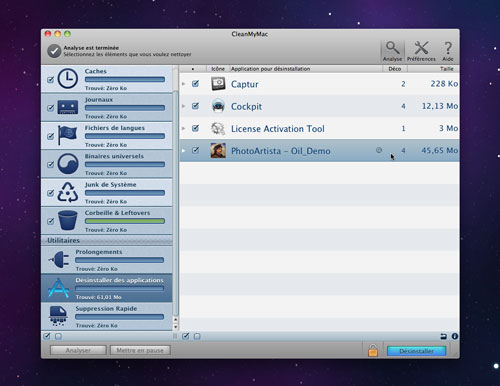Click the 12,13 Mo size value
Viewport: 500px width, 386px height.
click(440, 106)
